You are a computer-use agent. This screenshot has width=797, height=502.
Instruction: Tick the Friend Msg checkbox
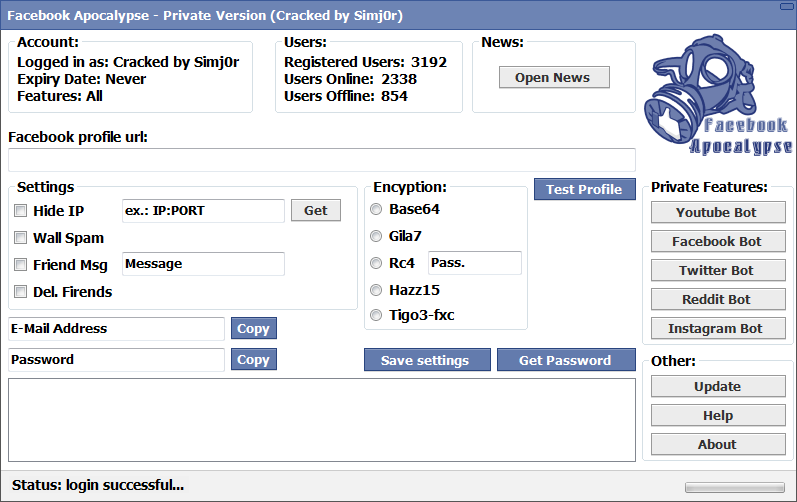coord(20,265)
